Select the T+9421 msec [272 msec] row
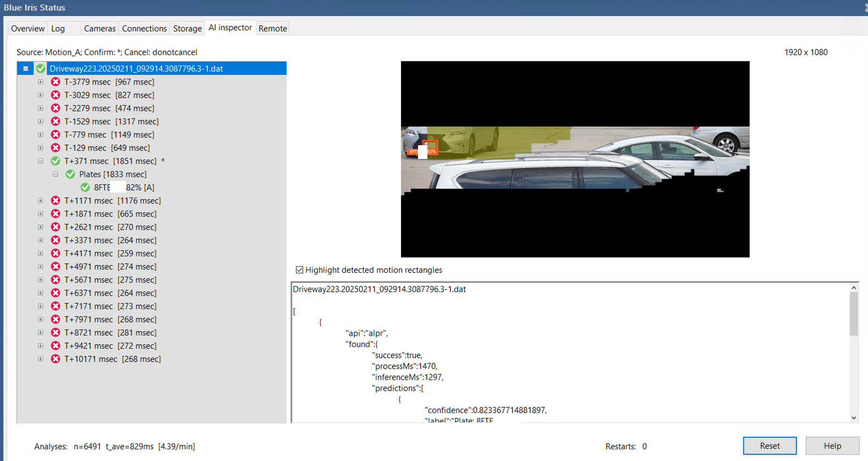Viewport: 868px width, 461px height. coord(111,346)
